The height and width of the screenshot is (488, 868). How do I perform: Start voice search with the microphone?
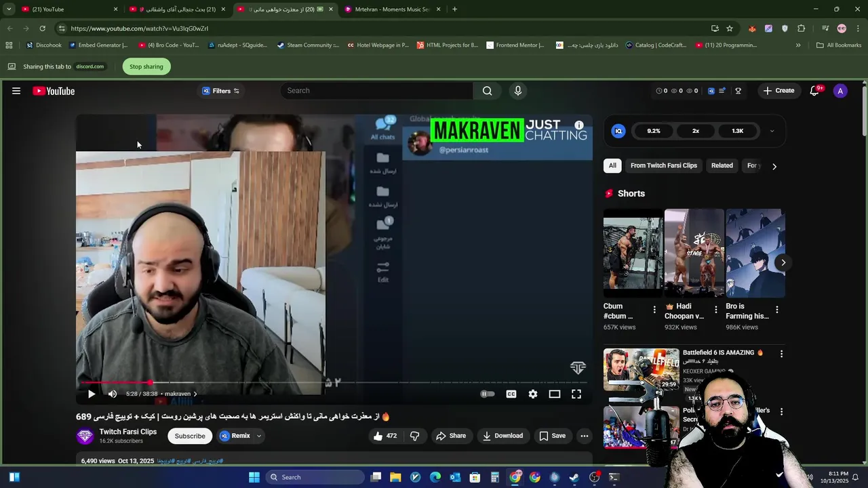click(518, 91)
